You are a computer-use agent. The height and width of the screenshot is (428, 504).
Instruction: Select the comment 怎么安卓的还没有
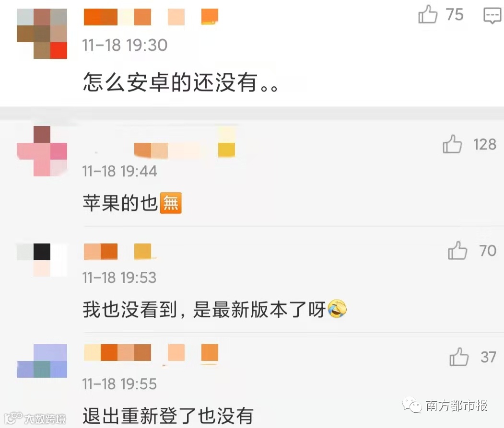(180, 82)
